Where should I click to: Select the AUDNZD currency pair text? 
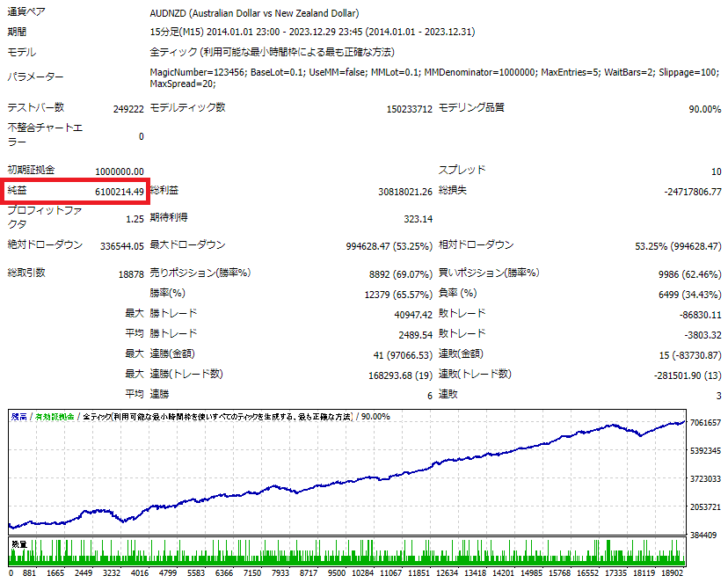click(x=254, y=13)
